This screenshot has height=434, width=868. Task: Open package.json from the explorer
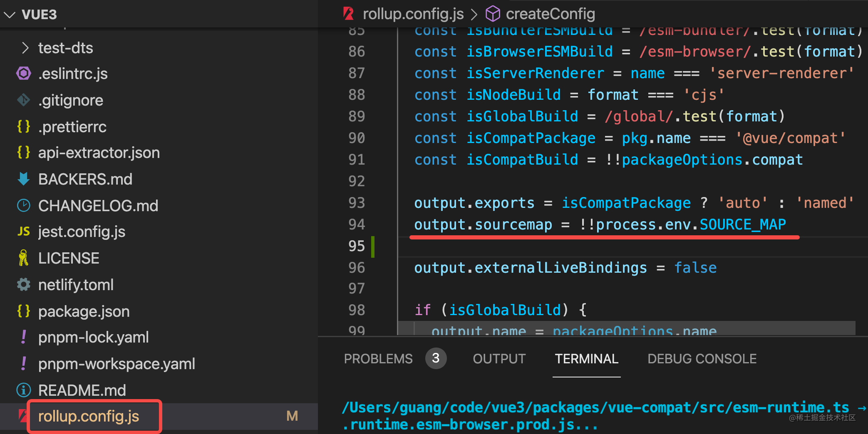click(84, 311)
